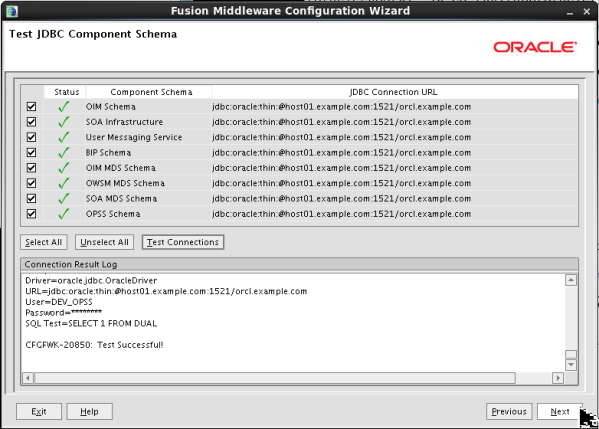Viewport: 599px width, 429px height.
Task: Click OIM MDS Schema status checkmark
Action: (x=64, y=168)
